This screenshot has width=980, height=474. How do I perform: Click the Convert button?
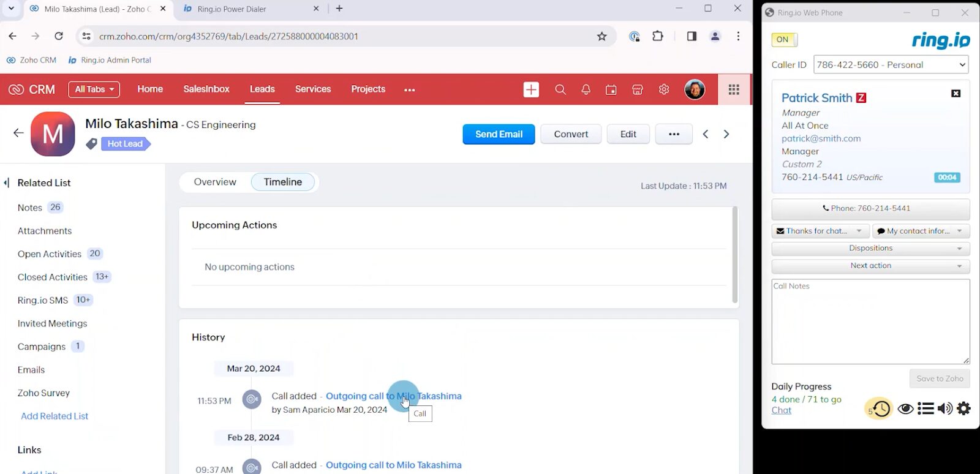(x=571, y=134)
